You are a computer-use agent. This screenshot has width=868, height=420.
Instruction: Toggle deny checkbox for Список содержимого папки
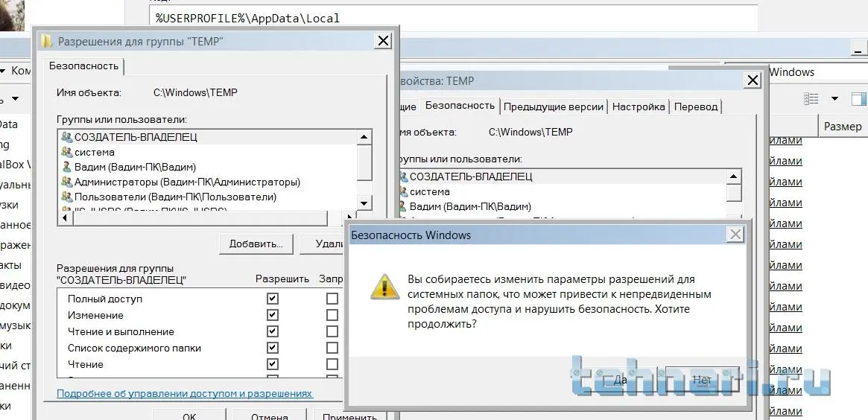[x=332, y=348]
